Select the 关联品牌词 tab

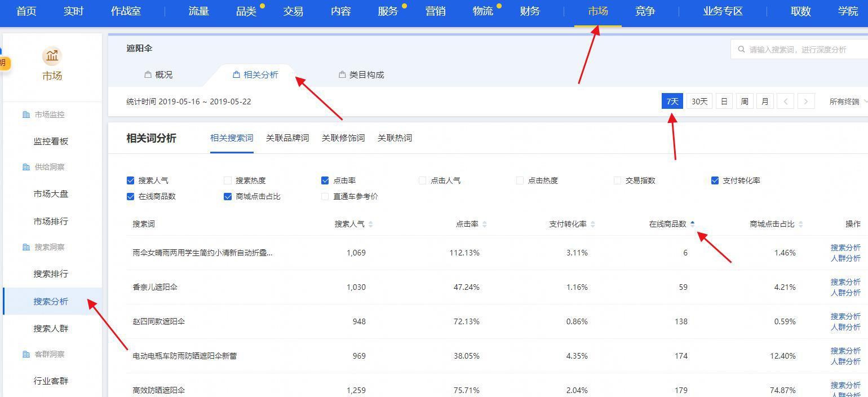287,138
